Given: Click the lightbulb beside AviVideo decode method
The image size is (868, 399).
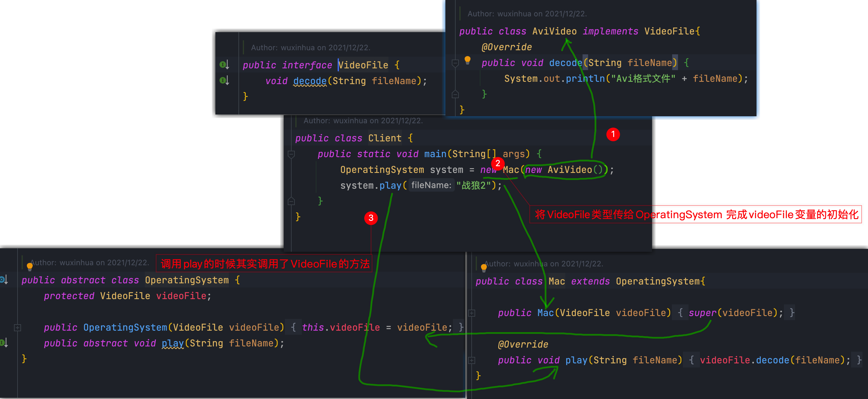Looking at the screenshot, I should click(467, 60).
